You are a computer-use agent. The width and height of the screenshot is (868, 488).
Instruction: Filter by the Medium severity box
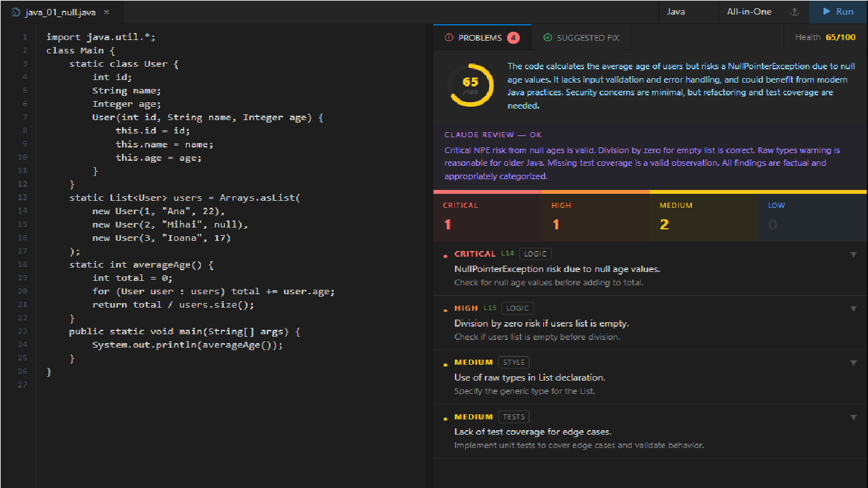tap(703, 217)
